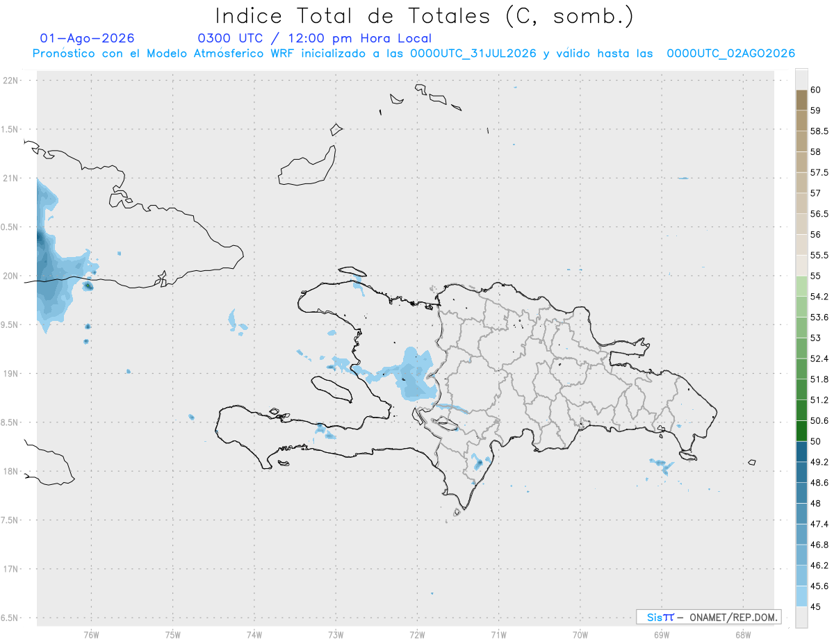Click the "52.4" colorbar value
This screenshot has width=834, height=644.
(x=819, y=359)
